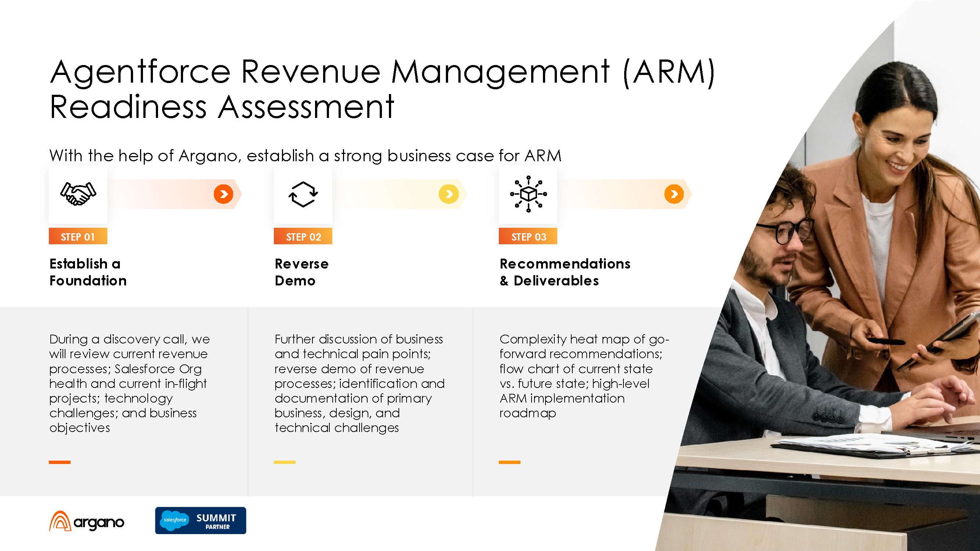Click the handshake icon above Step 01
Image resolution: width=980 pixels, height=551 pixels.
(78, 194)
